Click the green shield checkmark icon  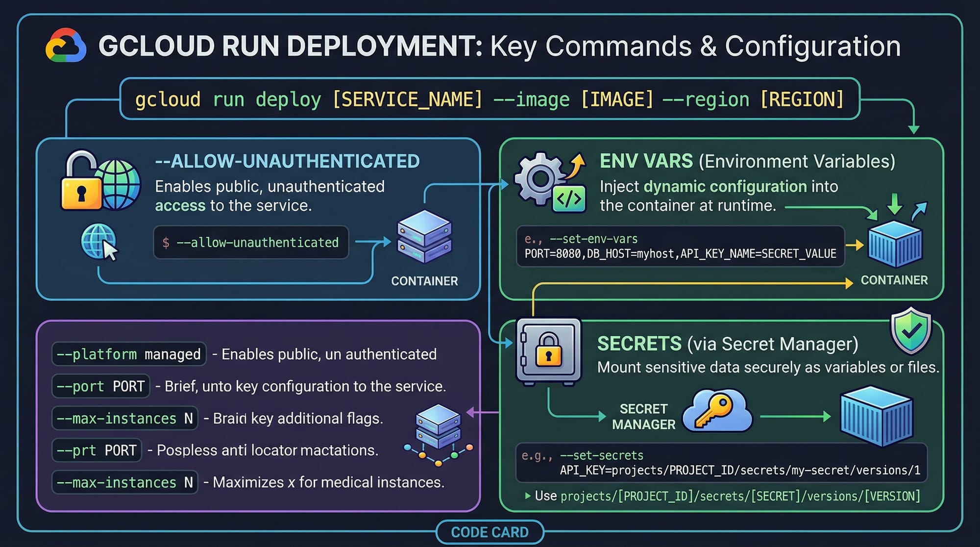[911, 331]
